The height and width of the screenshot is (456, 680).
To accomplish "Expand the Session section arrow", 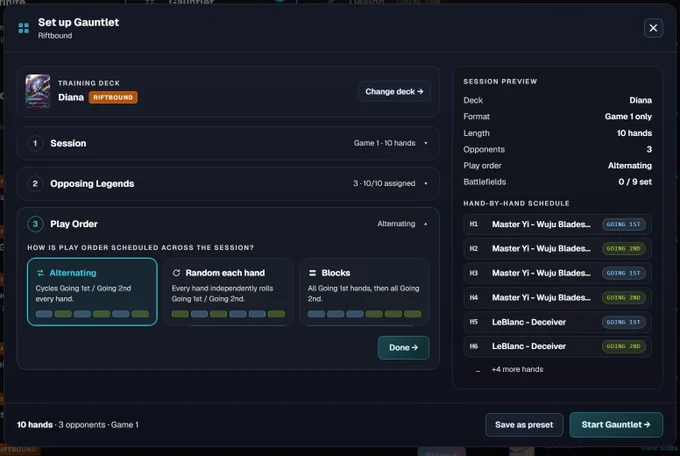I will pyautogui.click(x=425, y=143).
